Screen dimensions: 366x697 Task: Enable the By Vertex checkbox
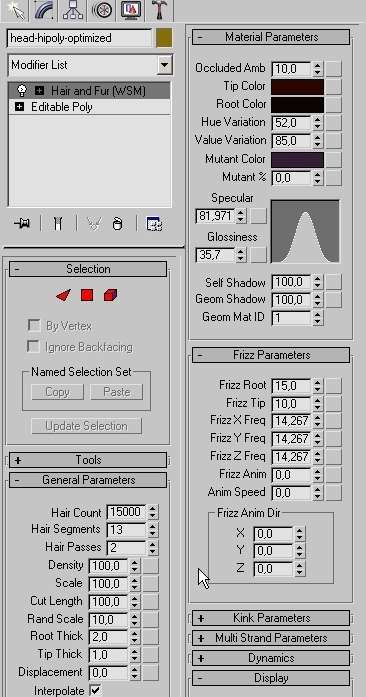[34, 325]
